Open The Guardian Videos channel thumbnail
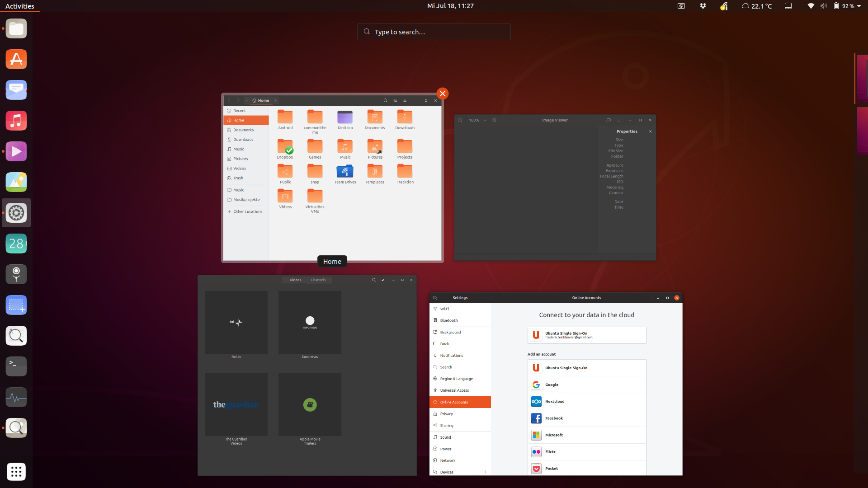The height and width of the screenshot is (488, 868). coord(236,404)
